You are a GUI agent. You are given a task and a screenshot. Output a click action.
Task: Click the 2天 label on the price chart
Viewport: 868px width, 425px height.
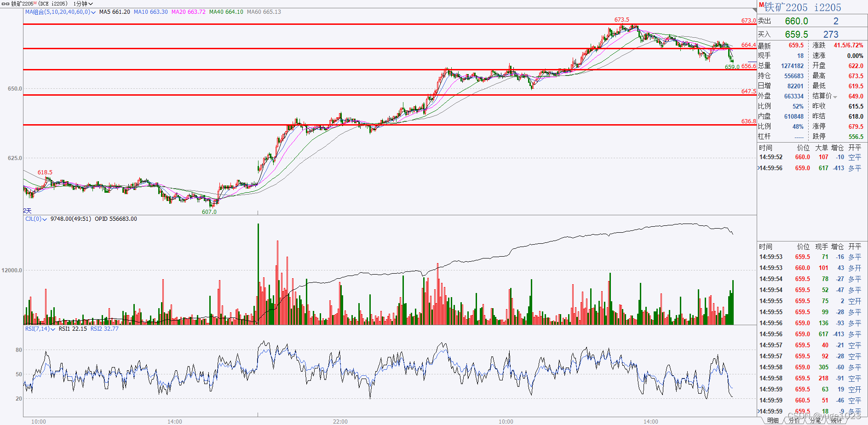(28, 211)
